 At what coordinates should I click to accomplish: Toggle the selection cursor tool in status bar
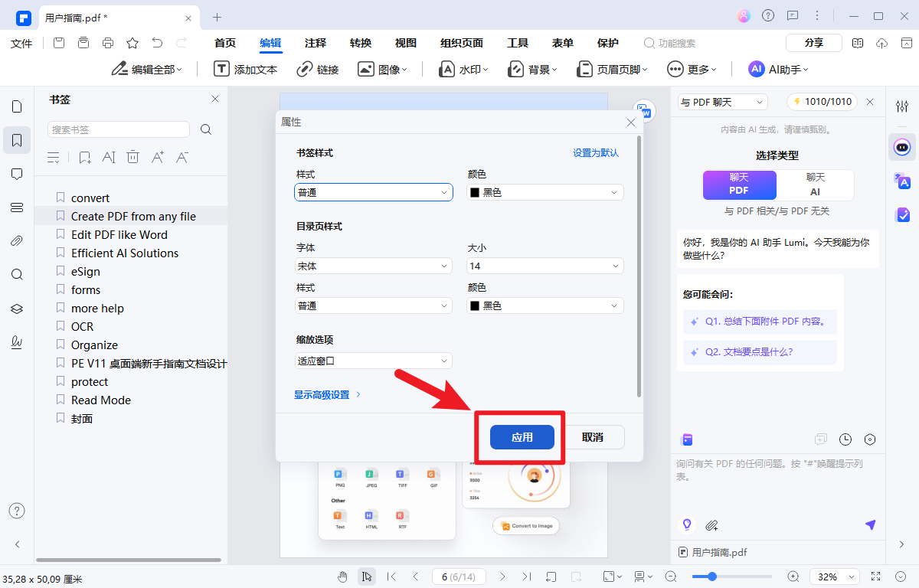click(x=367, y=576)
